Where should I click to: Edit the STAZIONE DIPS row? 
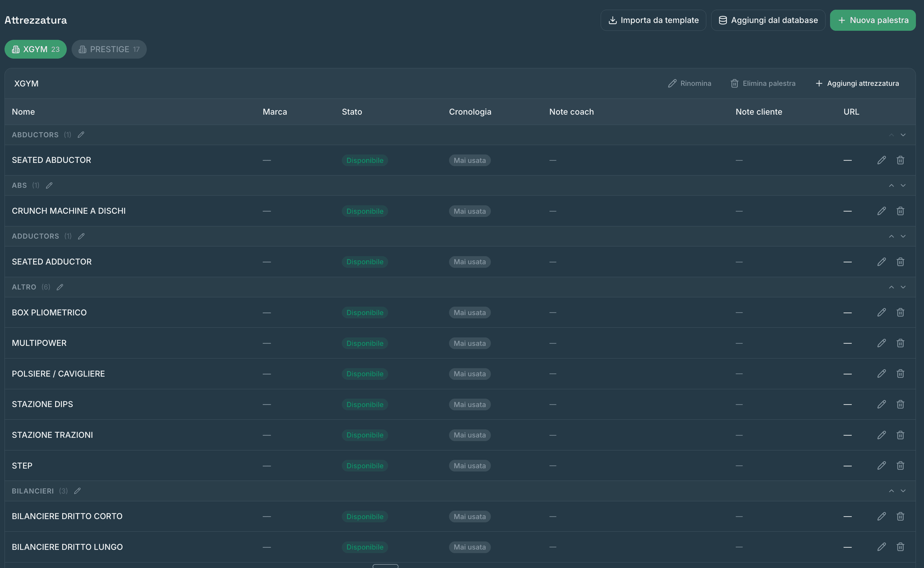pos(882,404)
